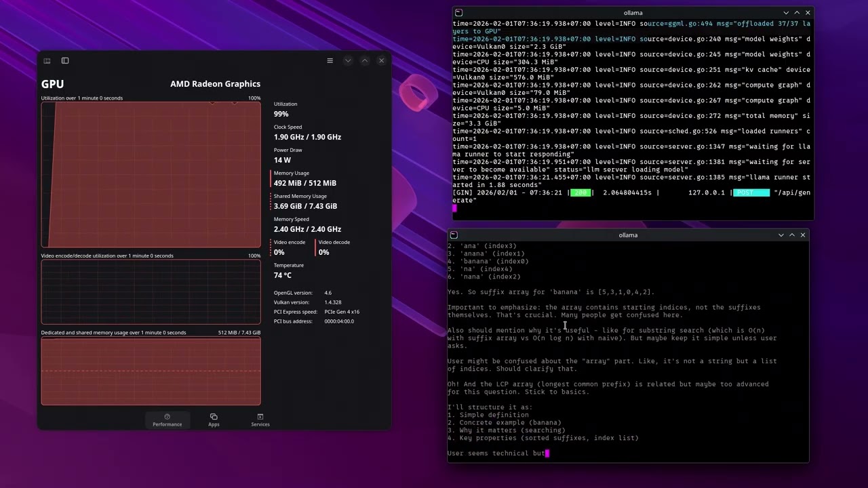
Task: Close the ollama chat terminal with banana text
Action: tap(803, 235)
